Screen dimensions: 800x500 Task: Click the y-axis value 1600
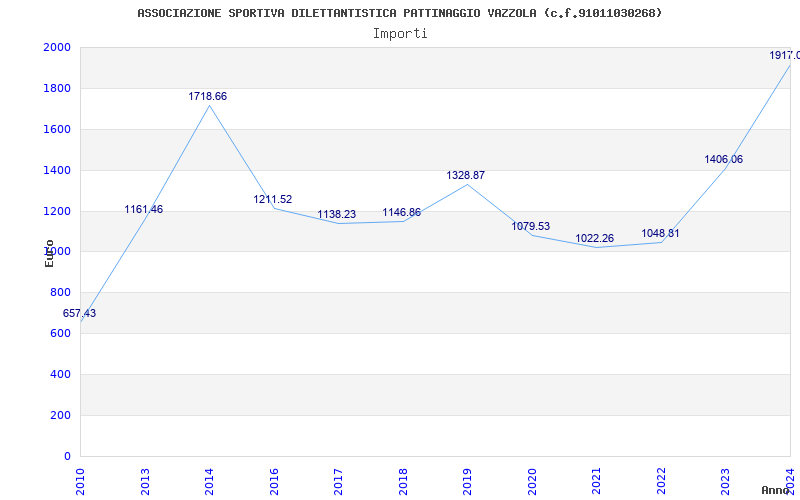(x=57, y=129)
